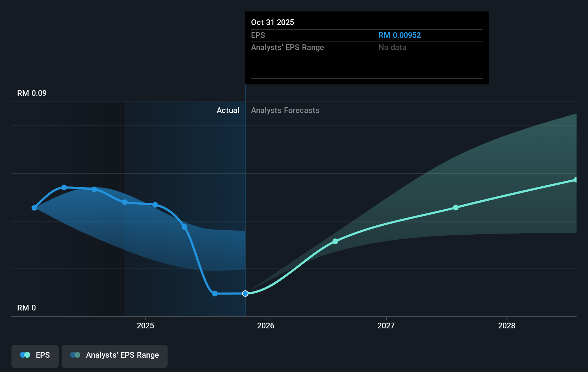The height and width of the screenshot is (372, 588).
Task: Toggle visibility of the blue actual EPS series
Action: [x=35, y=356]
